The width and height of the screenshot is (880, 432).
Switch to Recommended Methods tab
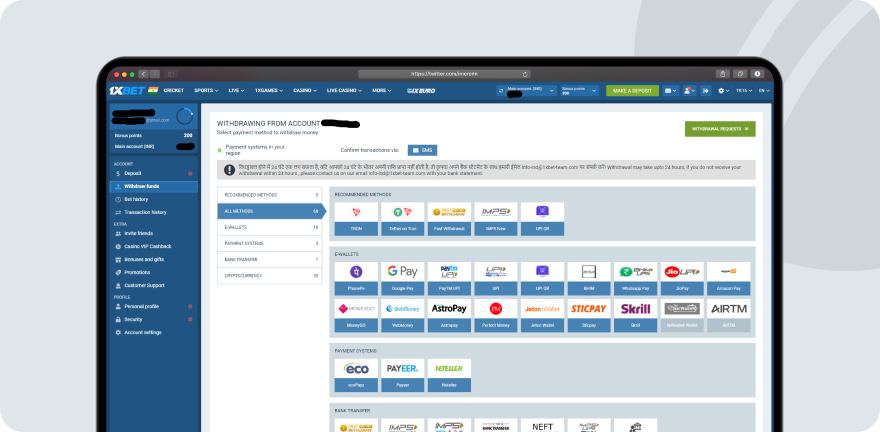tap(269, 195)
